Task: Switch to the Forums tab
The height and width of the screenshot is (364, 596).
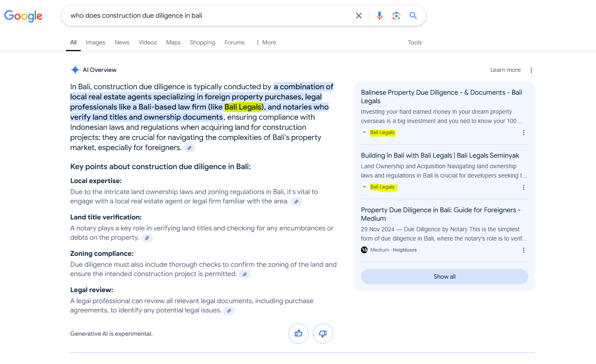Action: point(235,42)
